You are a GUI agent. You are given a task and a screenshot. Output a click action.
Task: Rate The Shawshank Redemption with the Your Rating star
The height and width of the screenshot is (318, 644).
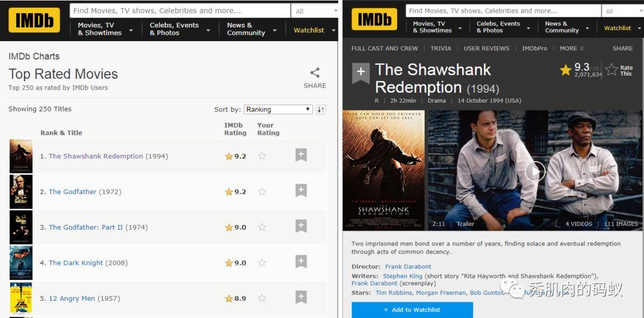(x=262, y=156)
